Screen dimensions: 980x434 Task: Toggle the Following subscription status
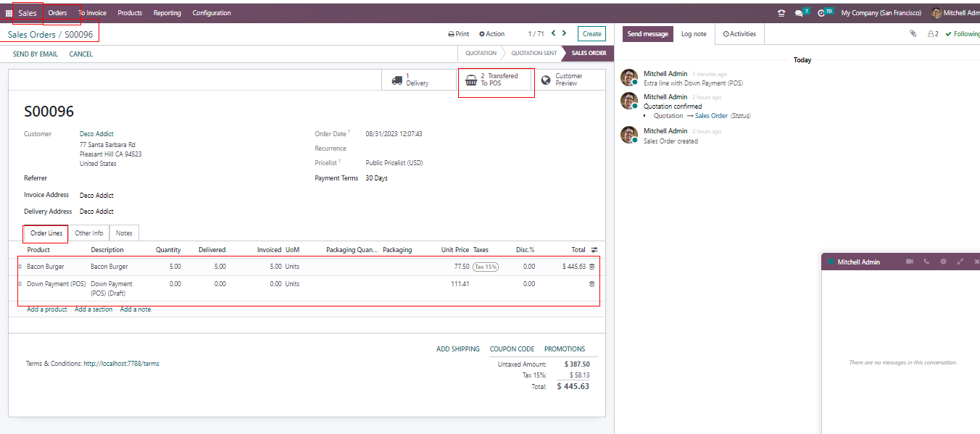coord(962,34)
